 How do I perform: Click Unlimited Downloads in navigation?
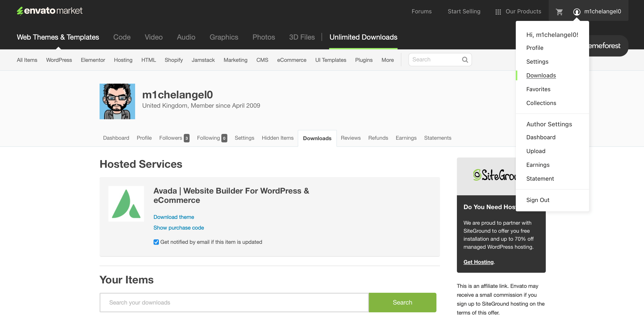point(363,37)
